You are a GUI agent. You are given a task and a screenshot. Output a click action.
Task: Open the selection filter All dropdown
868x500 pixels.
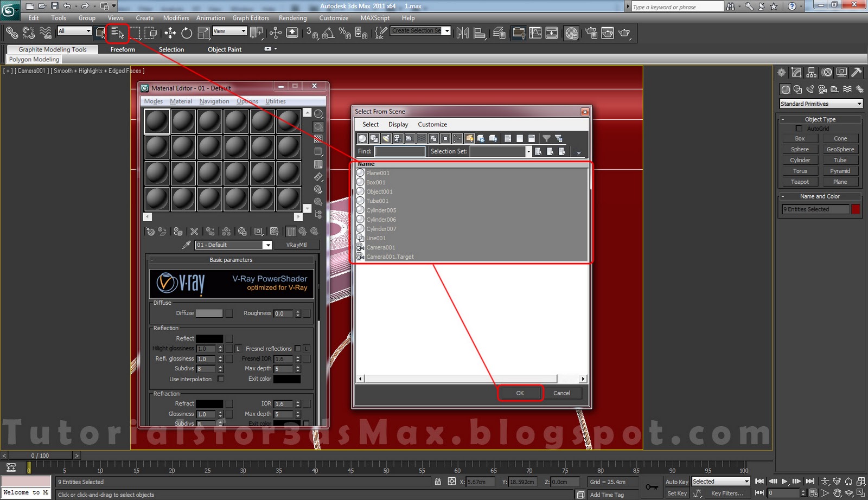[x=75, y=31]
